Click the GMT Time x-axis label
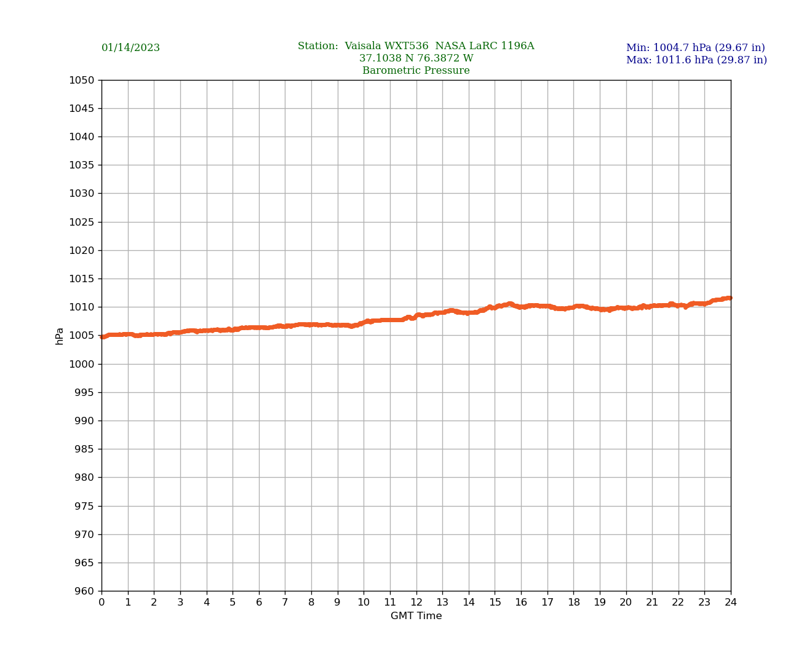Viewport: 812px width, 664px height. [416, 616]
